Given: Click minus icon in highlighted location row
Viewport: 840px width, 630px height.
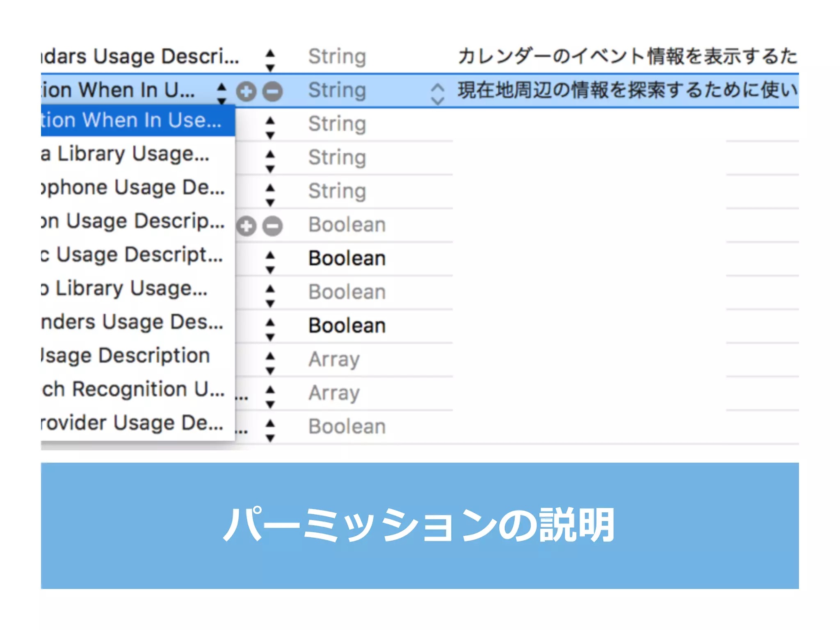Looking at the screenshot, I should pyautogui.click(x=273, y=91).
